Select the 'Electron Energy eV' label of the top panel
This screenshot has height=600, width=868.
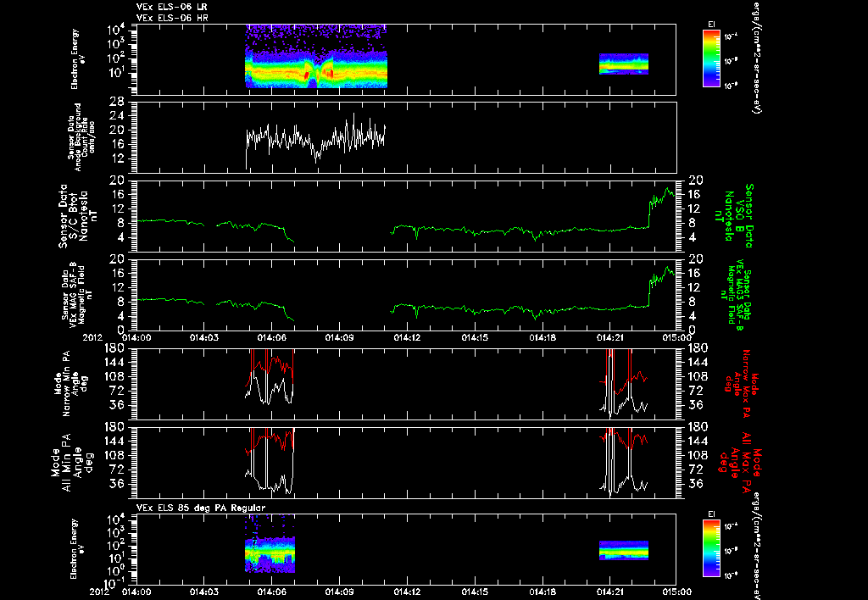78,59
